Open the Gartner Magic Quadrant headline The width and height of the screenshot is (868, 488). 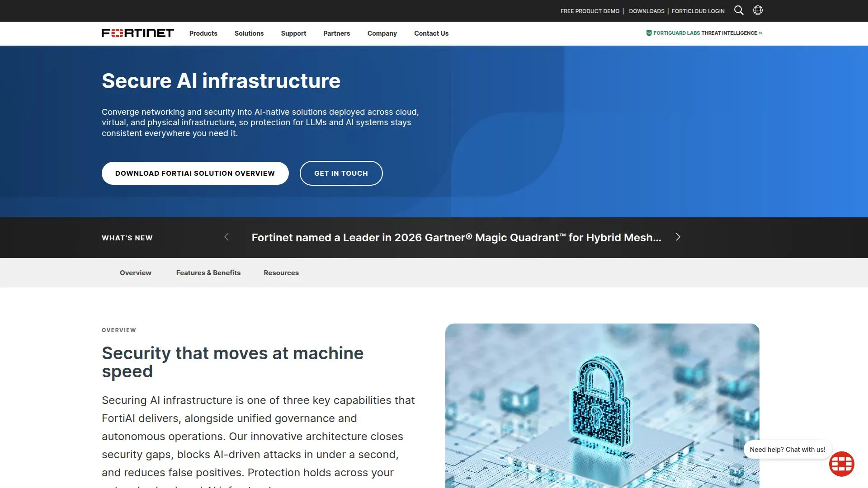tap(456, 238)
